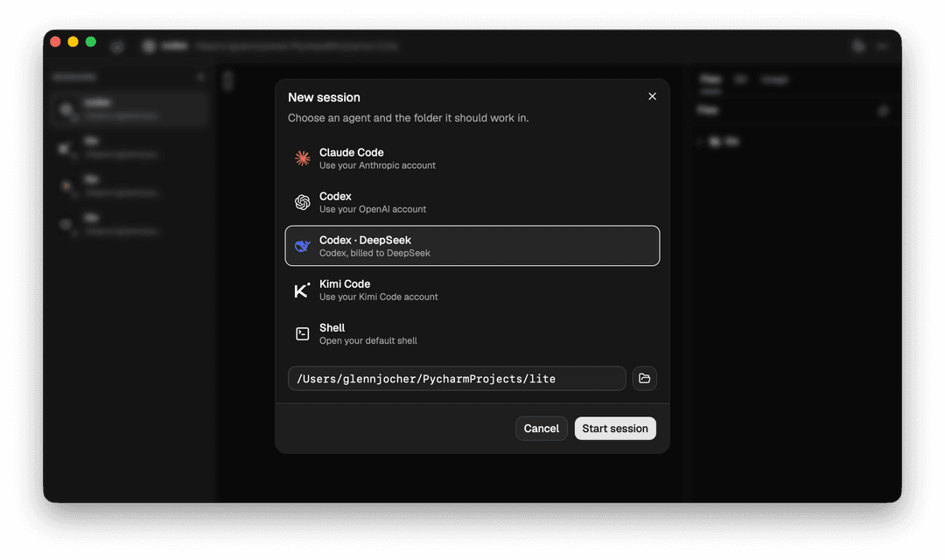Viewport: 945px width, 560px height.
Task: Click 'Use your Kimi Code account' text
Action: pos(379,297)
